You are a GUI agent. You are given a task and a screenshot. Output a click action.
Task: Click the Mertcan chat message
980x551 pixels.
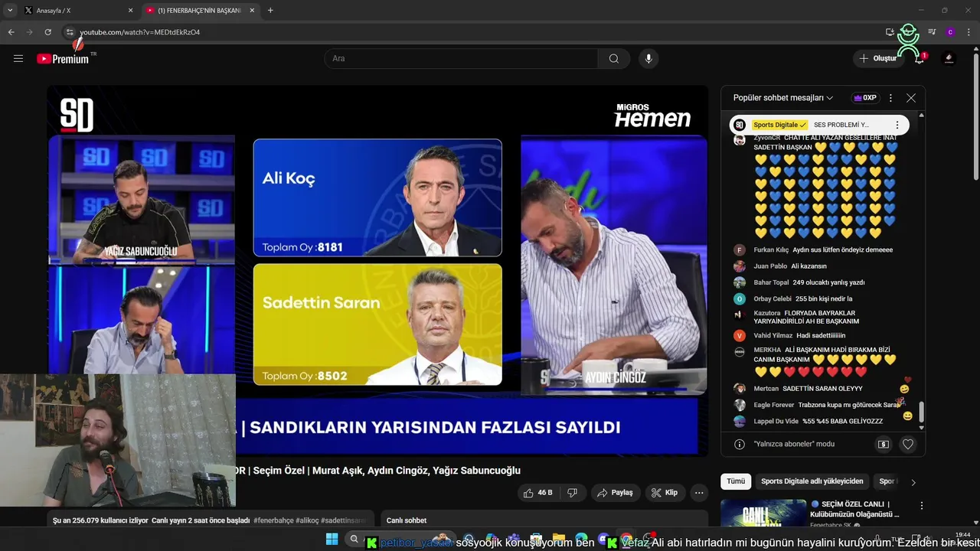tap(823, 388)
